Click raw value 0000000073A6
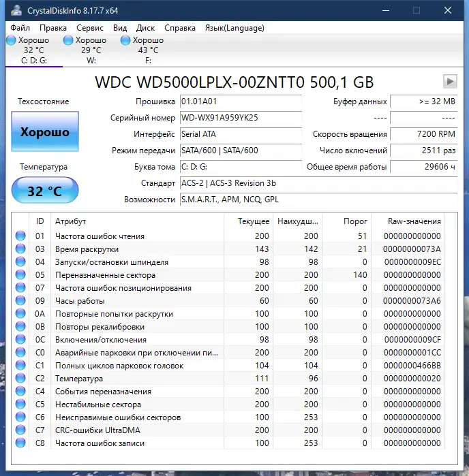 tap(412, 301)
